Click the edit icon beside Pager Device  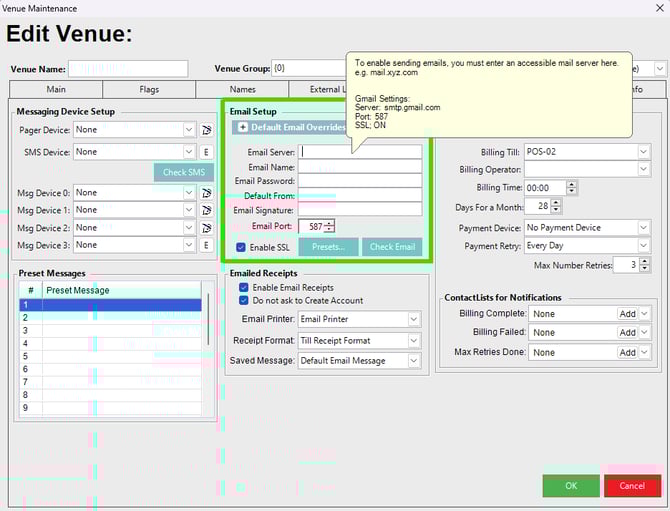click(206, 130)
